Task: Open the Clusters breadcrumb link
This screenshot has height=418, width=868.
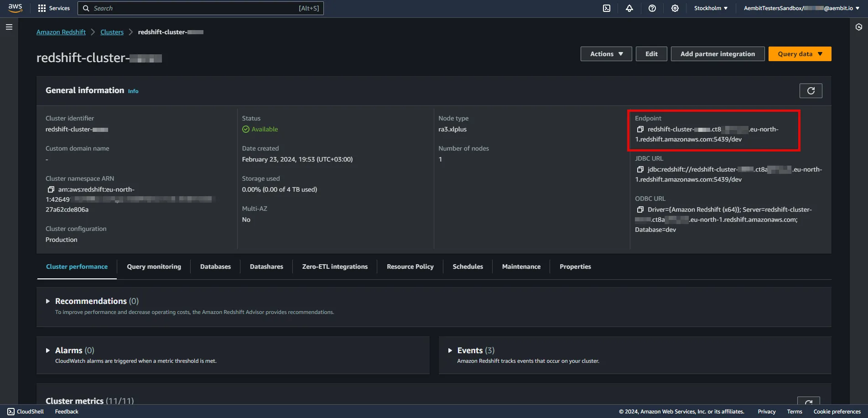Action: (112, 31)
